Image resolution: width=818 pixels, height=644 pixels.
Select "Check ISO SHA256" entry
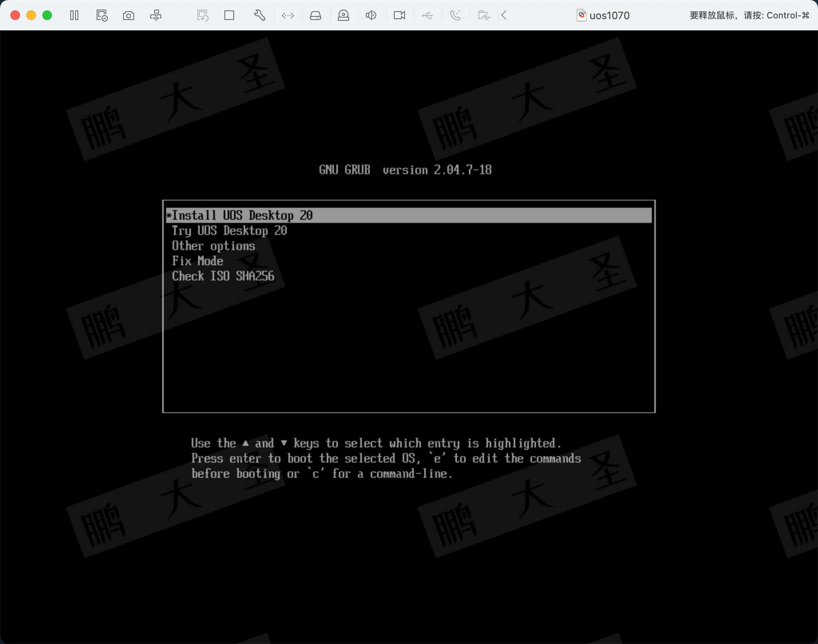(x=223, y=276)
